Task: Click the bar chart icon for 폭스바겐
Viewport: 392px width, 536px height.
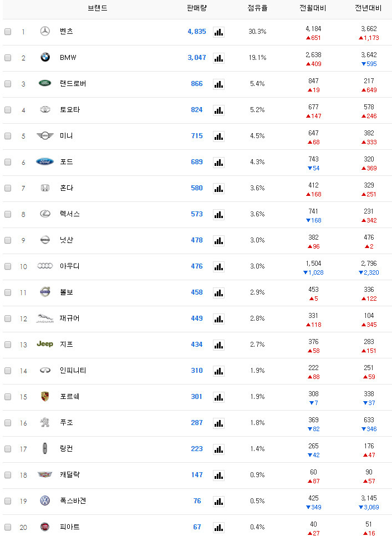Action: 218,501
